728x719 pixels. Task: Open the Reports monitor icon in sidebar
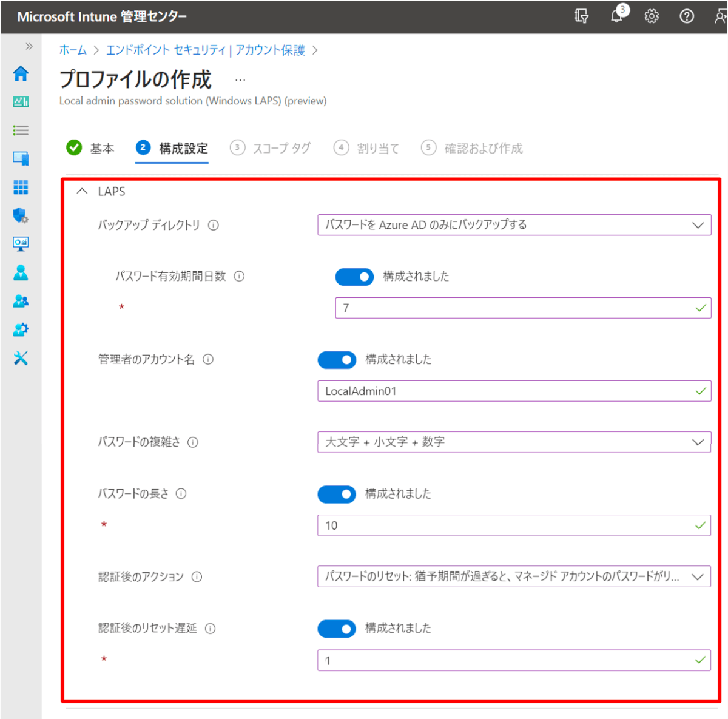click(21, 244)
